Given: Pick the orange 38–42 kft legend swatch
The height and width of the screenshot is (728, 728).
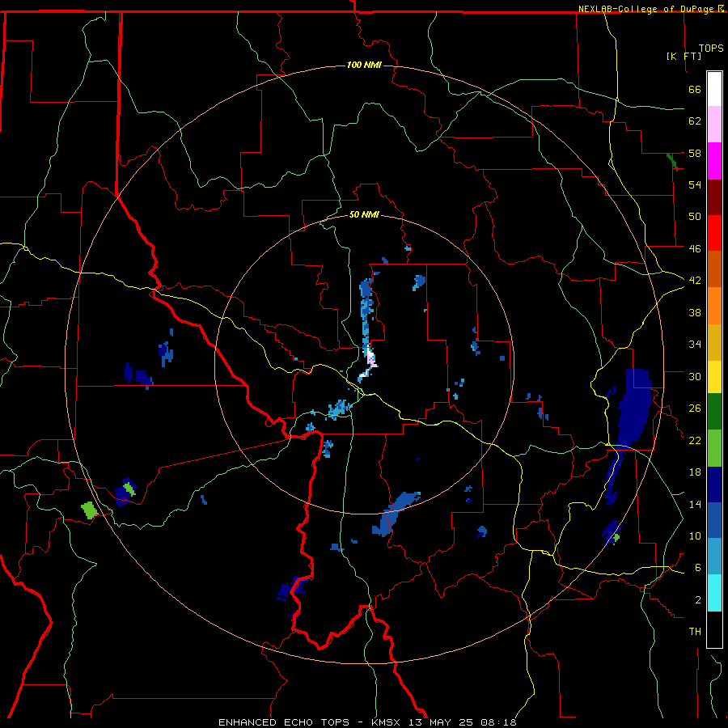Looking at the screenshot, I should pyautogui.click(x=714, y=306).
